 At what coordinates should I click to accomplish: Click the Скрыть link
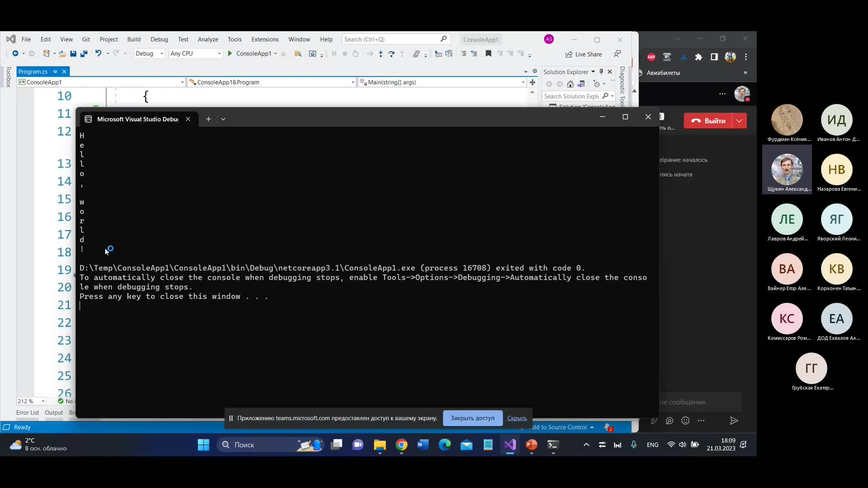coord(517,418)
